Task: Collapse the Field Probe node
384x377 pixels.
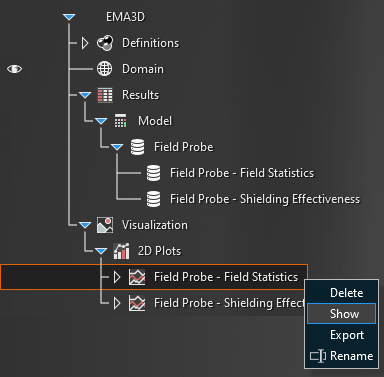Action: pyautogui.click(x=117, y=147)
